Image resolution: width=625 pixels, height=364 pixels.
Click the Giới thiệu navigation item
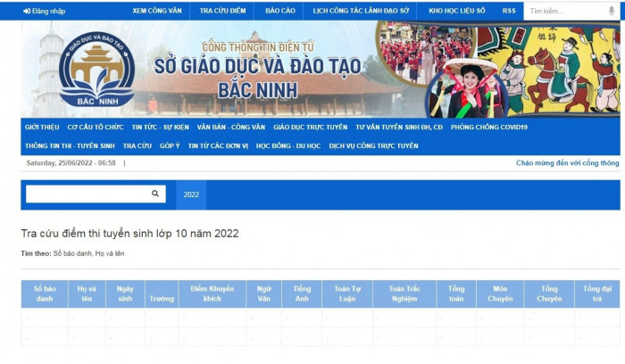(x=42, y=128)
